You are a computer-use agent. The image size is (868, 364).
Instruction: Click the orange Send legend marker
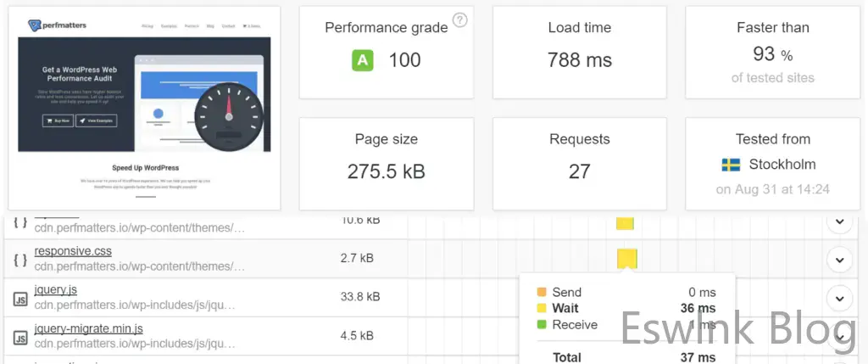pyautogui.click(x=542, y=293)
